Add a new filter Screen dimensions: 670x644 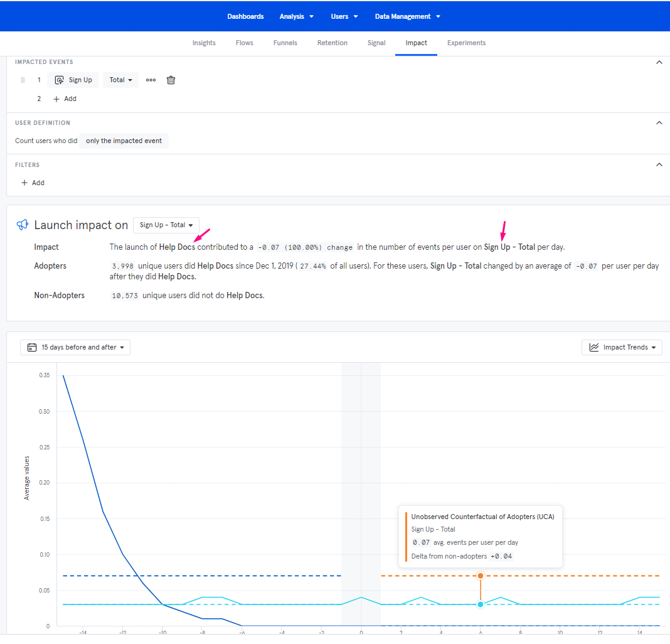pos(33,183)
